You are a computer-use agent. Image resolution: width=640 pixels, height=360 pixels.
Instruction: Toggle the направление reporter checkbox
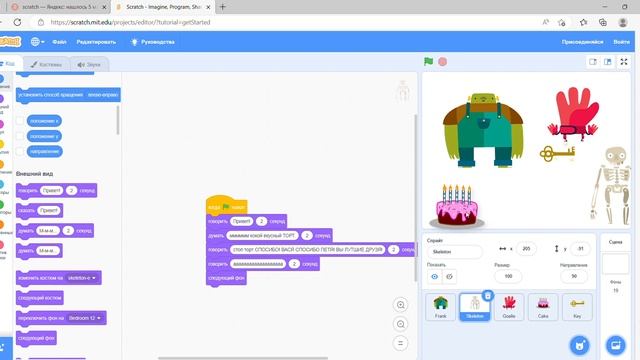tap(20, 151)
